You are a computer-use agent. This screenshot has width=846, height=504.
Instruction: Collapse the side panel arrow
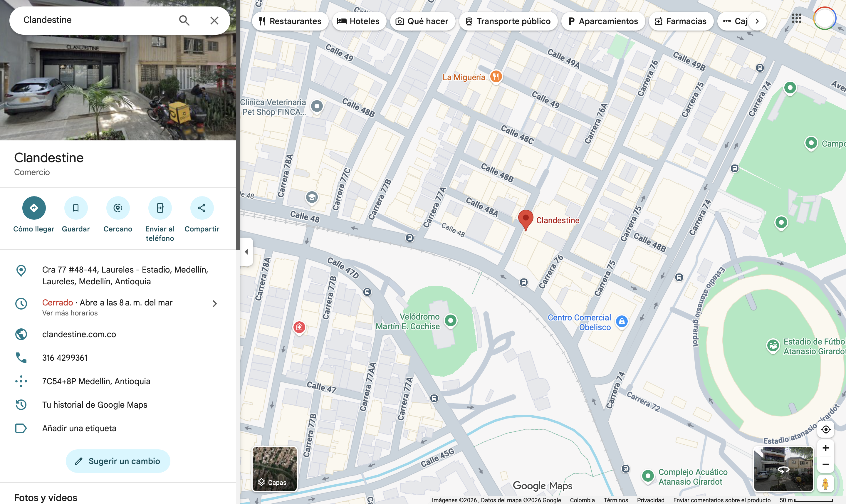pyautogui.click(x=246, y=252)
